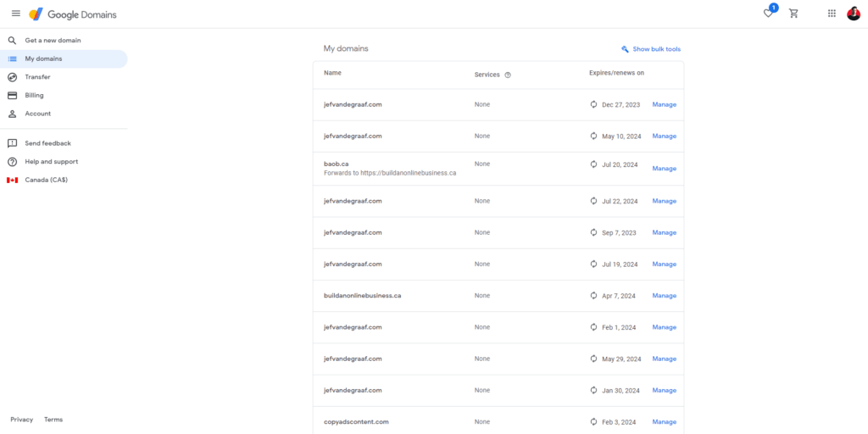Open the hamburger main menu
Screen dimensions: 868x434
point(16,14)
